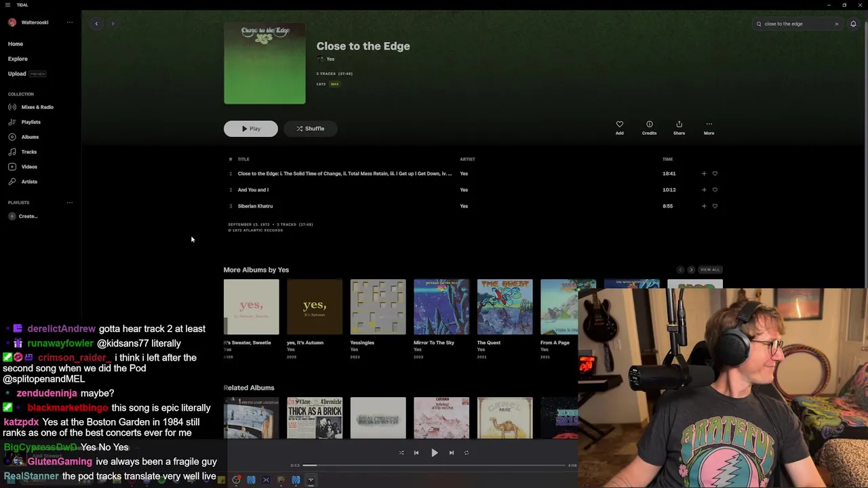Open 'Thick as a Brick' related album
The height and width of the screenshot is (488, 868).
click(x=315, y=418)
